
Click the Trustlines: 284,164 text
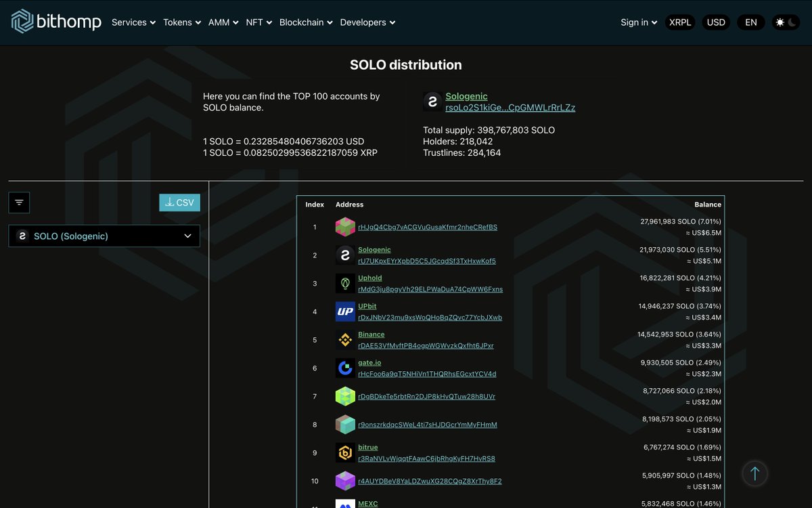[461, 152]
